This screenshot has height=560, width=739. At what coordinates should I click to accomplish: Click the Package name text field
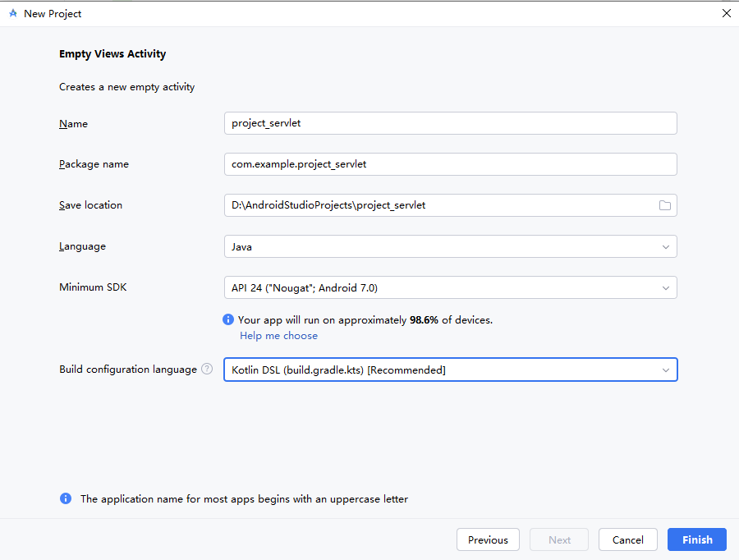451,164
